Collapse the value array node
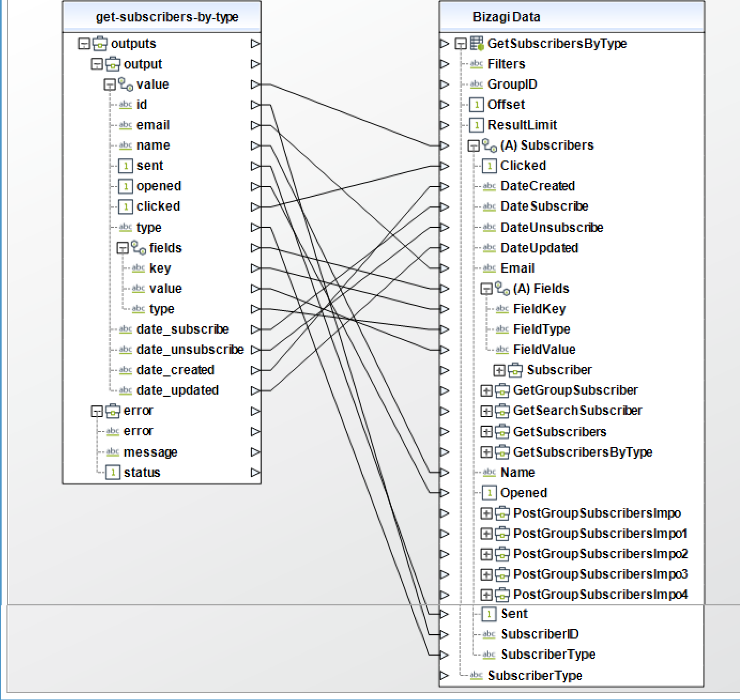 (x=110, y=84)
